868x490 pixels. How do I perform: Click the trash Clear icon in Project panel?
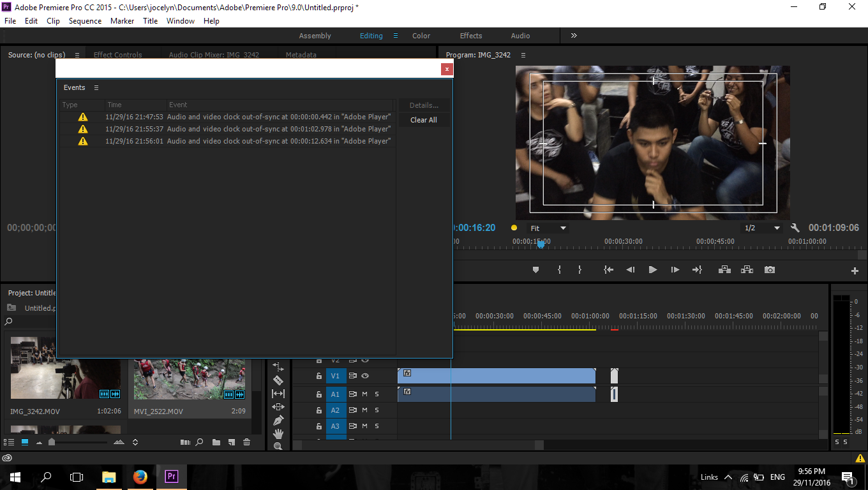click(246, 442)
